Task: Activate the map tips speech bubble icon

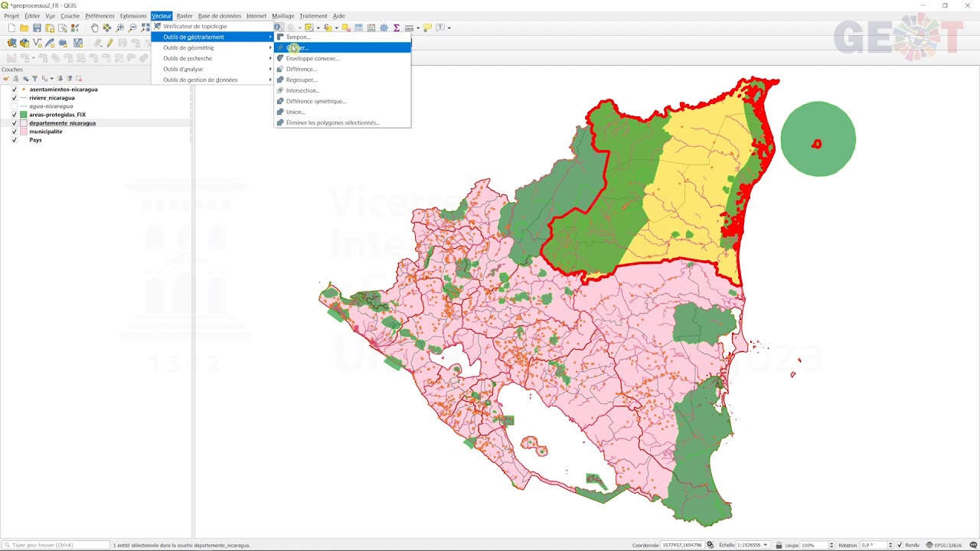Action: click(427, 28)
